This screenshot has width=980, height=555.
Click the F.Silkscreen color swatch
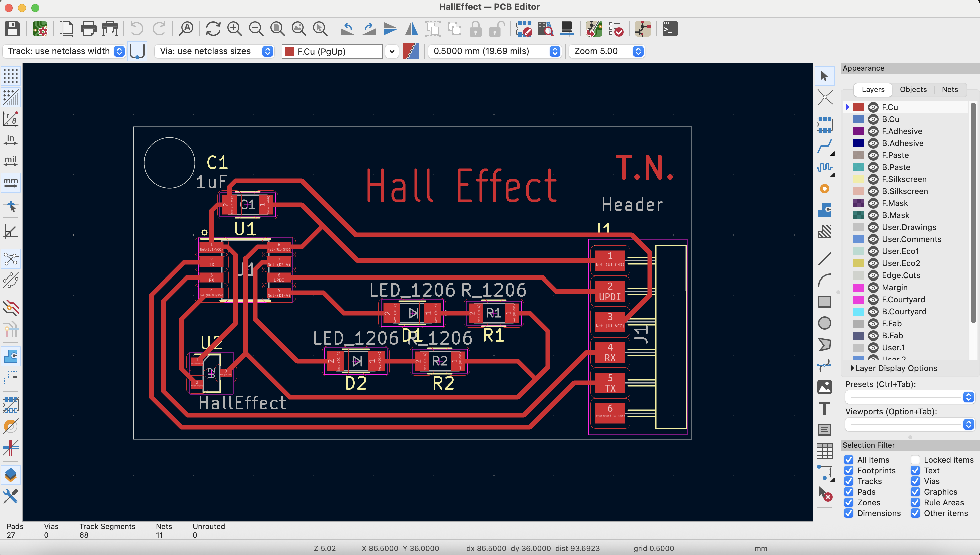[858, 179]
